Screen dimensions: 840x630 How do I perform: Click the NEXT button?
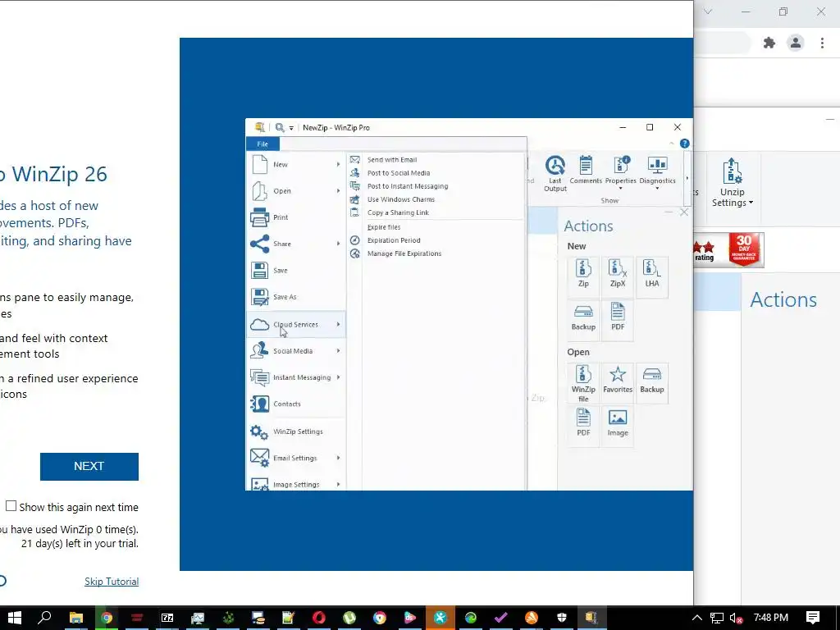(89, 467)
